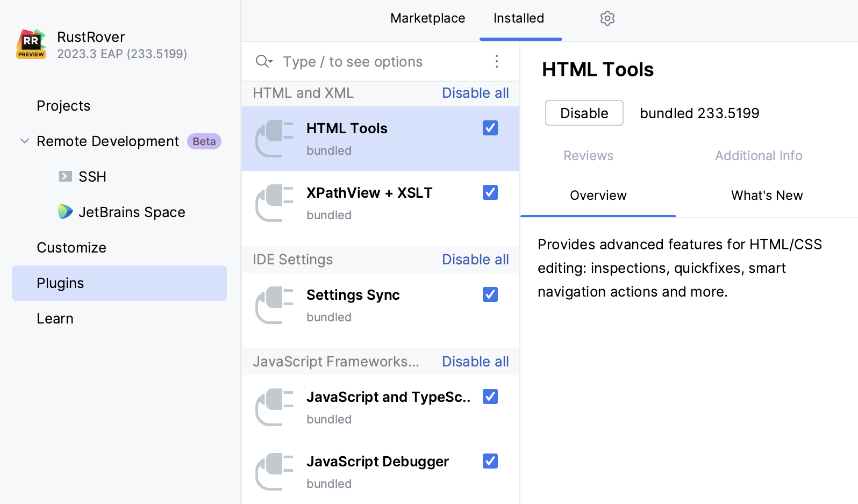Open the search options magnifier icon
This screenshot has width=858, height=504.
pos(263,61)
